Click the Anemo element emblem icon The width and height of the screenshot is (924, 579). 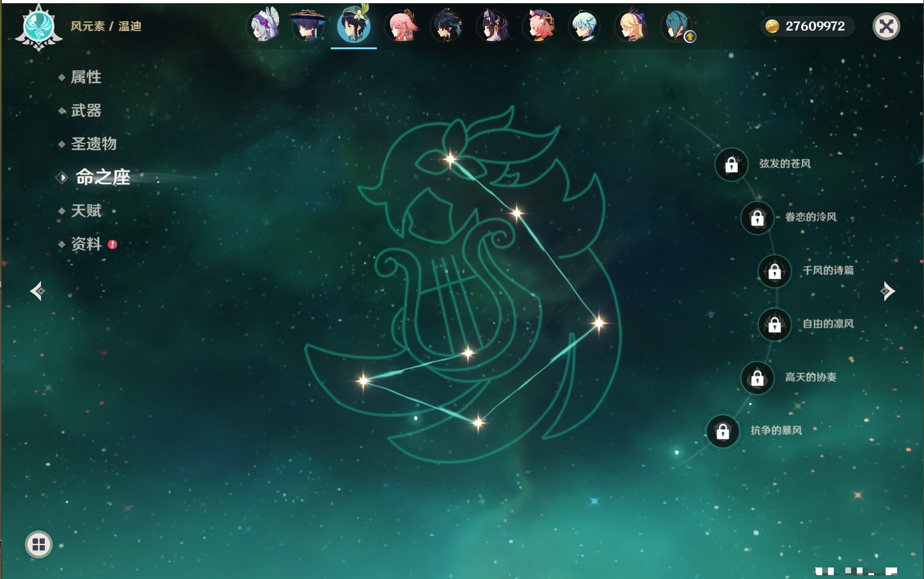point(39,28)
